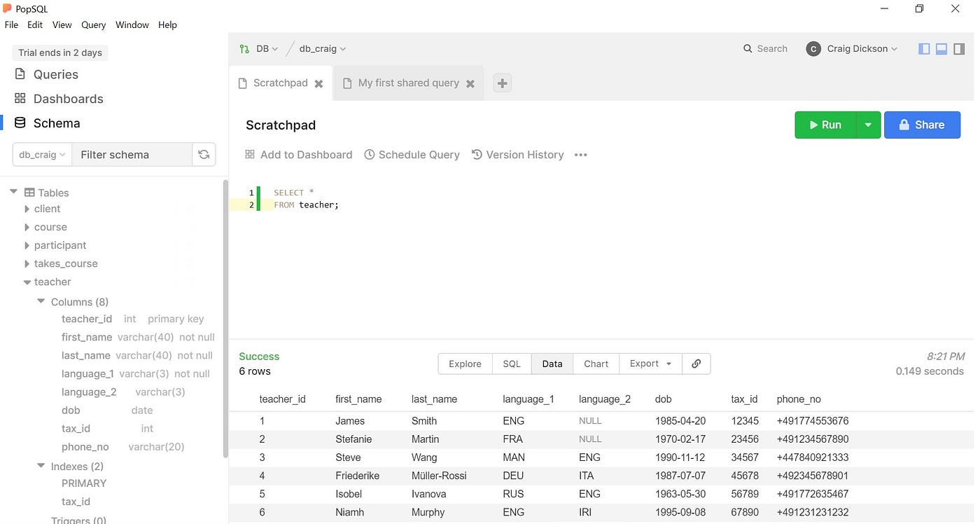Click the blue Share button
Screen dimensions: 980x524
[x=922, y=125]
